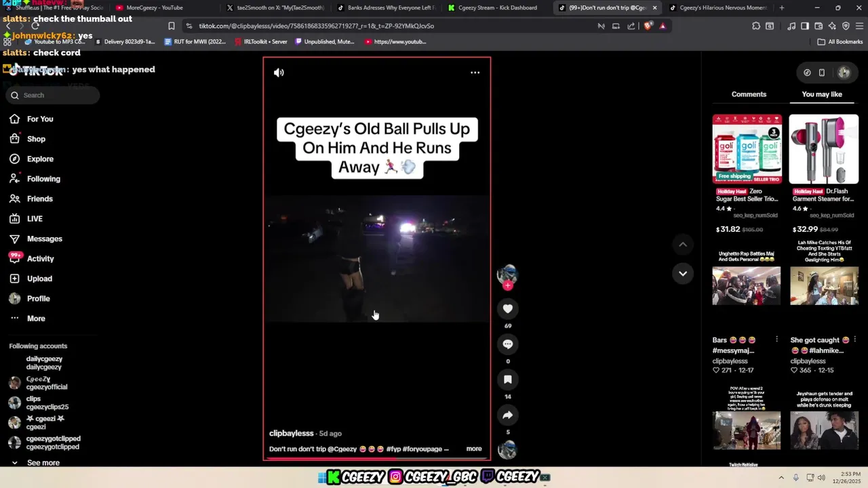The height and width of the screenshot is (488, 868).
Task: Open phone app icon in TikTok header
Action: [822, 73]
